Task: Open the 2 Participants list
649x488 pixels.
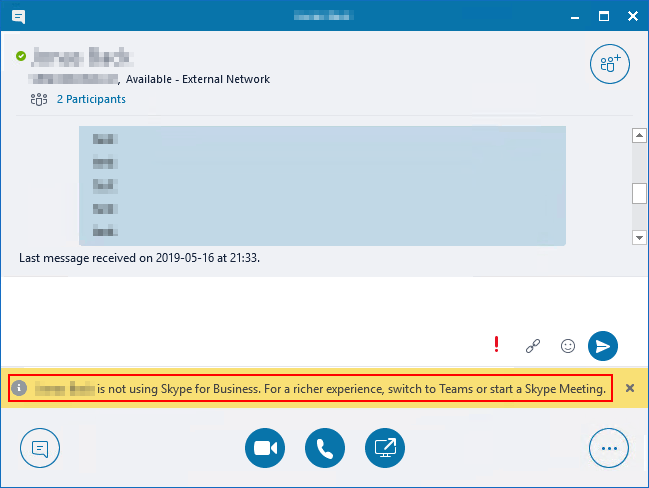Action: [90, 99]
